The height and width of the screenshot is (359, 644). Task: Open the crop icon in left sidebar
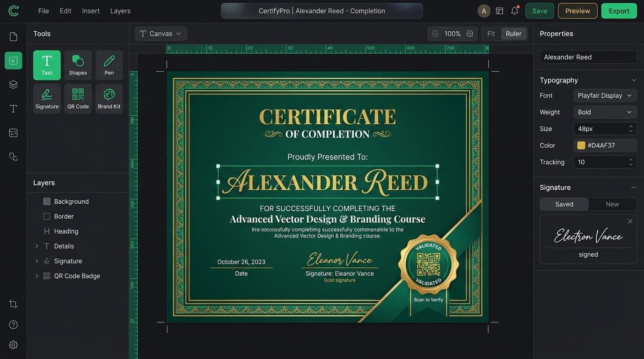pyautogui.click(x=14, y=304)
